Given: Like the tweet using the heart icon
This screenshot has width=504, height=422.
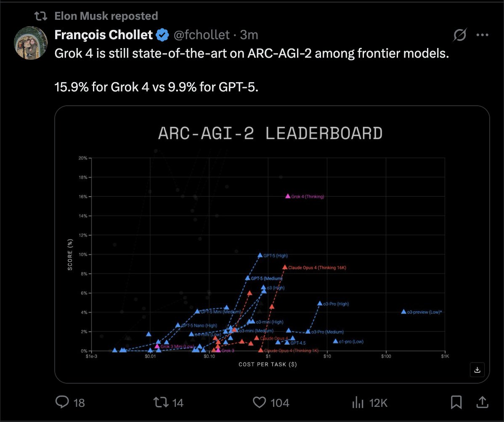Looking at the screenshot, I should [260, 403].
